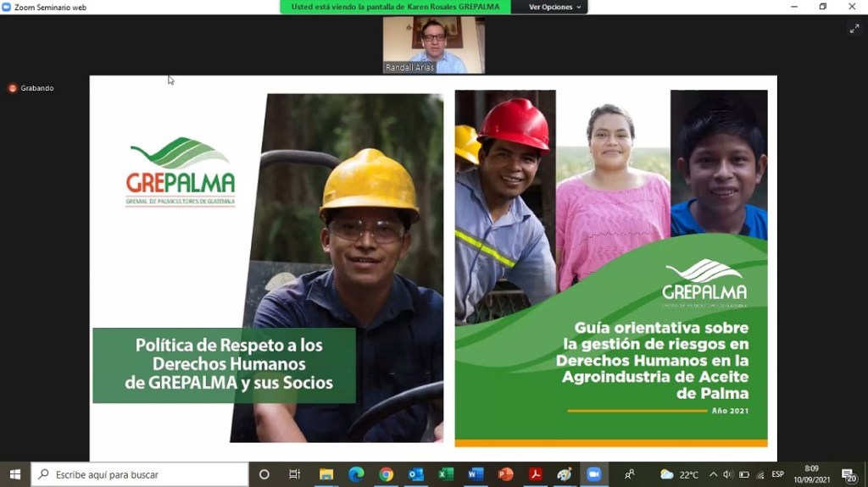This screenshot has height=487, width=868.
Task: Click Randall Arias speaker video thumbnail
Action: click(433, 45)
